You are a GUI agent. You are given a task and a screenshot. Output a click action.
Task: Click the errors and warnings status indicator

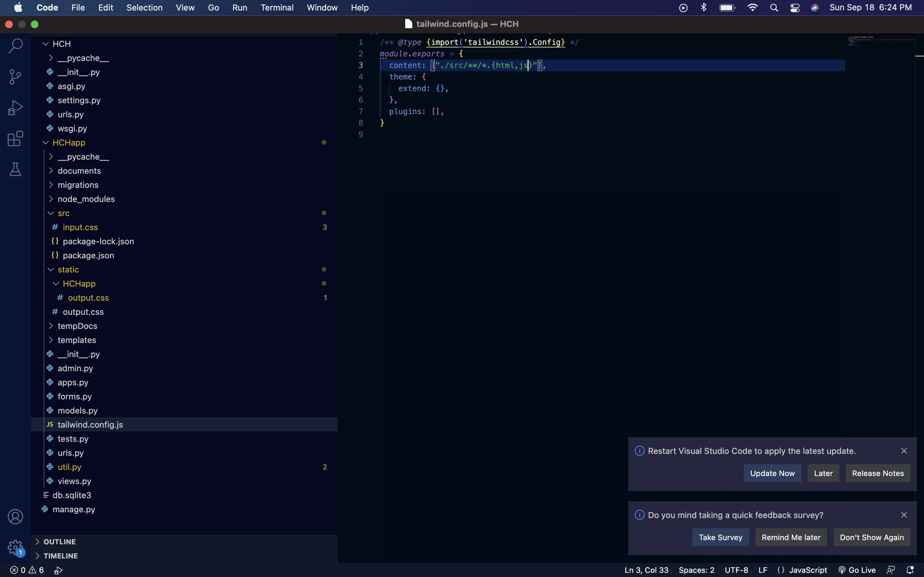click(27, 570)
